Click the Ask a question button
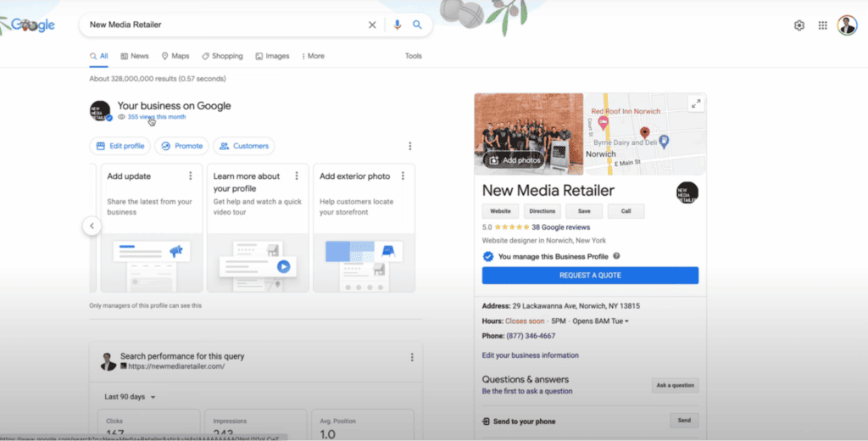Screen dimensions: 868x441 point(675,385)
